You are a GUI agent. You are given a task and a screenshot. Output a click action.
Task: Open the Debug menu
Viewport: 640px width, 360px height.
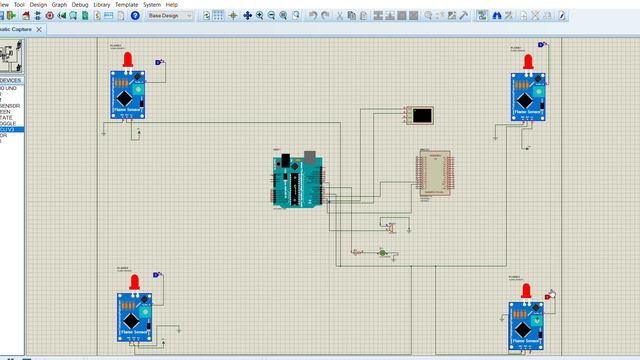(x=80, y=4)
